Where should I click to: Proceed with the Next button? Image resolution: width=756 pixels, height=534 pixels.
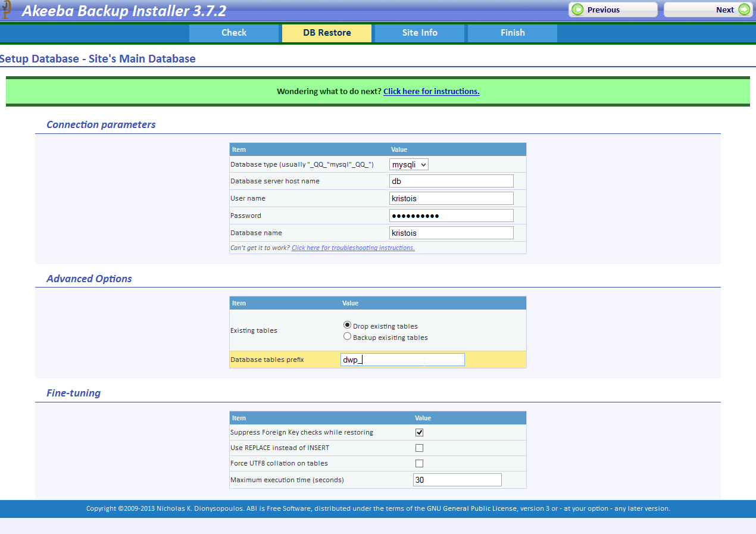tap(708, 10)
